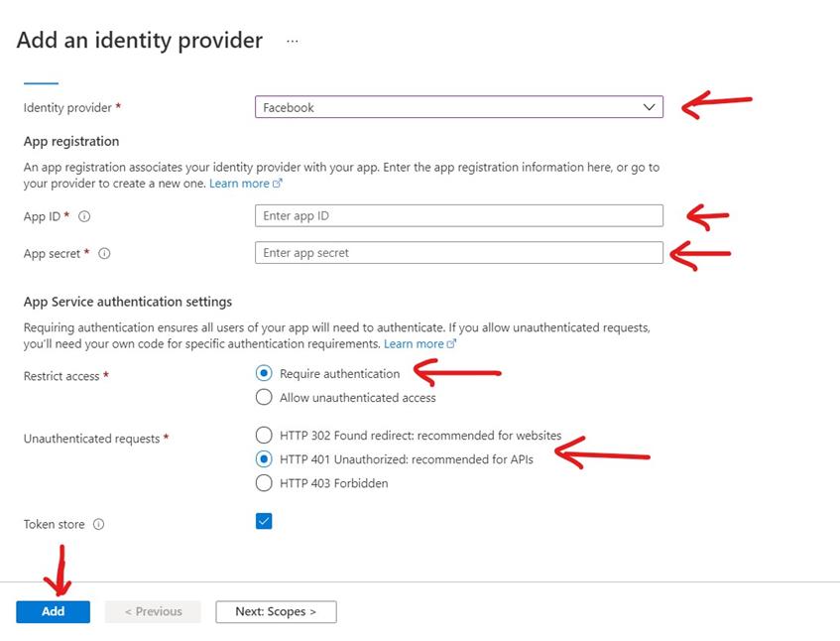Click the Enter app ID field
This screenshot has width=840, height=641.
[456, 215]
